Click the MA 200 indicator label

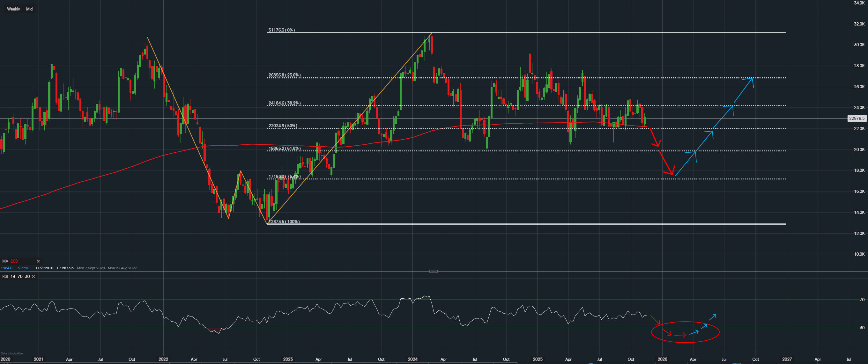pyautogui.click(x=10, y=261)
